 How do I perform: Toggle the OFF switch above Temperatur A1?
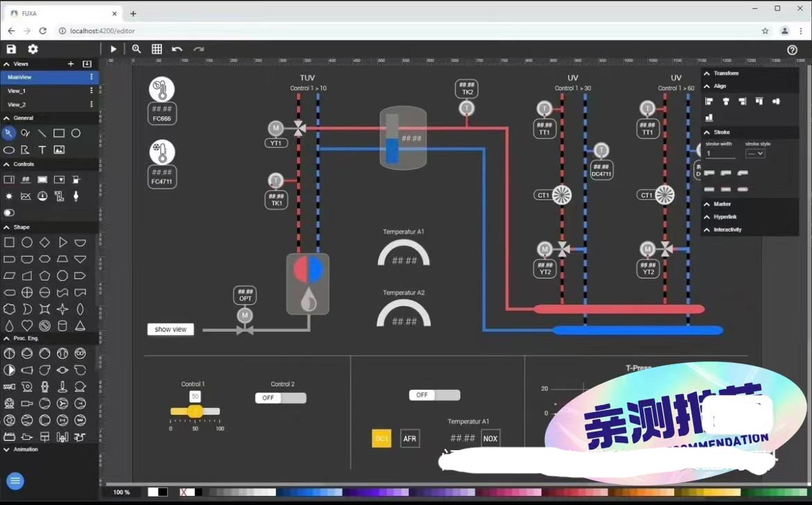point(434,395)
